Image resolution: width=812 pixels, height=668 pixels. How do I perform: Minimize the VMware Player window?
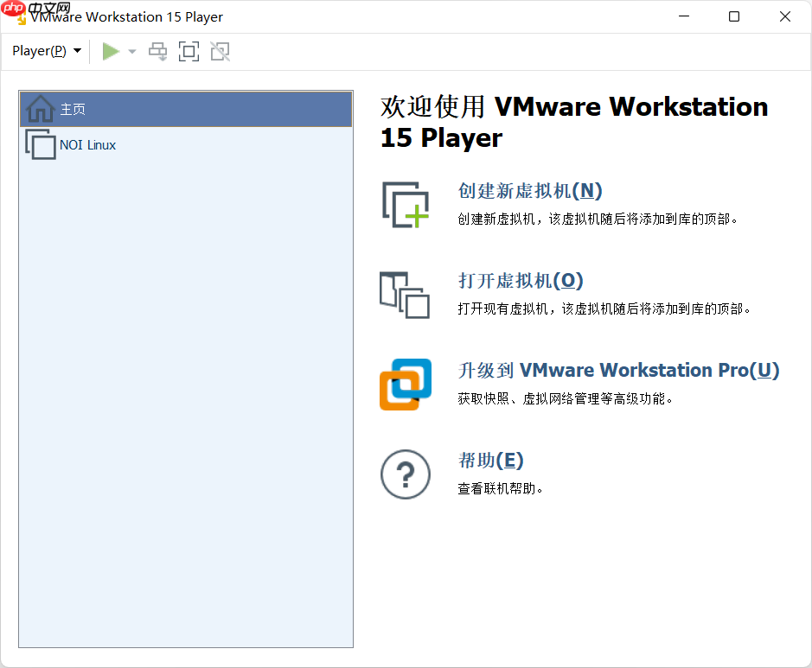tap(683, 16)
